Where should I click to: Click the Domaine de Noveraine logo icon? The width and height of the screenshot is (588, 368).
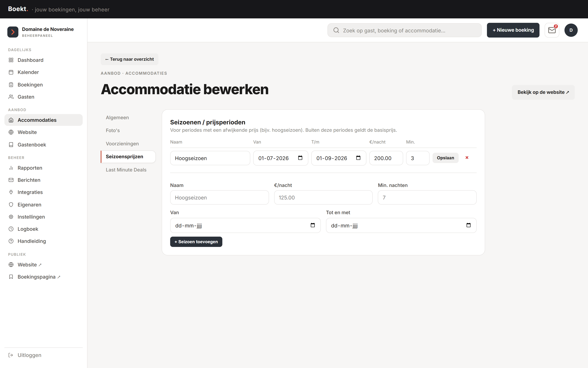coord(13,32)
